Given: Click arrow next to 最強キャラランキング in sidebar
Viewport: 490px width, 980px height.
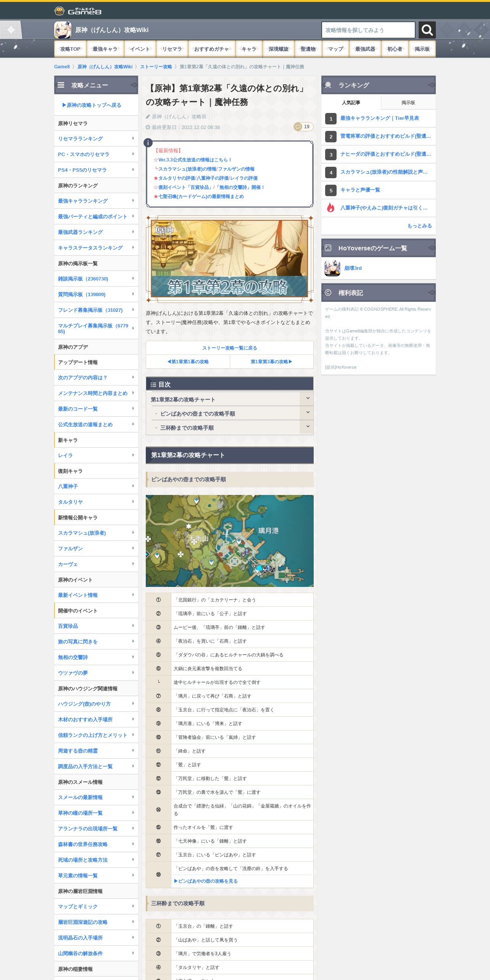Looking at the screenshot, I should click(x=133, y=201).
